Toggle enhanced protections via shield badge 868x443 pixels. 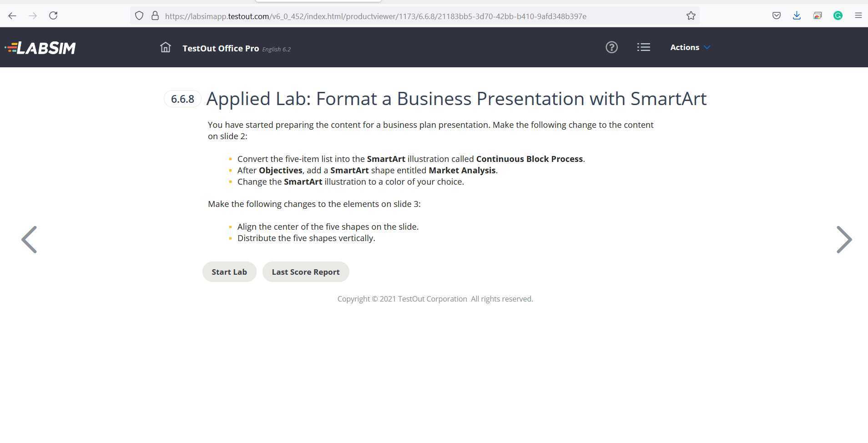(x=139, y=15)
